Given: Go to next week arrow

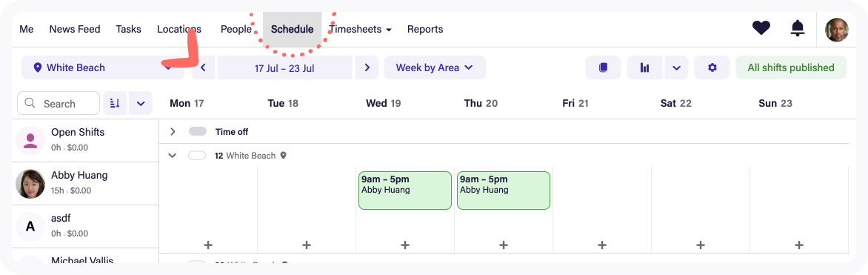Looking at the screenshot, I should coord(367,67).
